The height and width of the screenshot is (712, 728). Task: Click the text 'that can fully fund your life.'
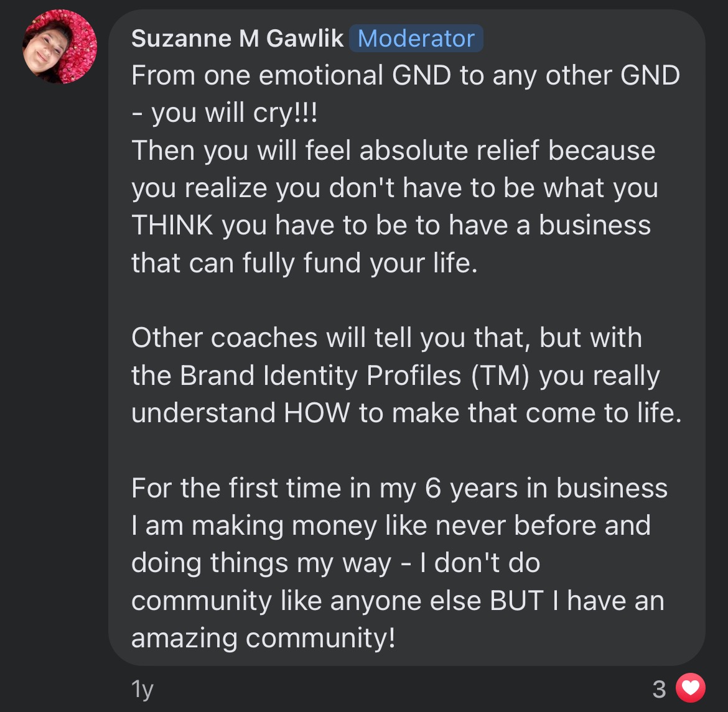(304, 262)
